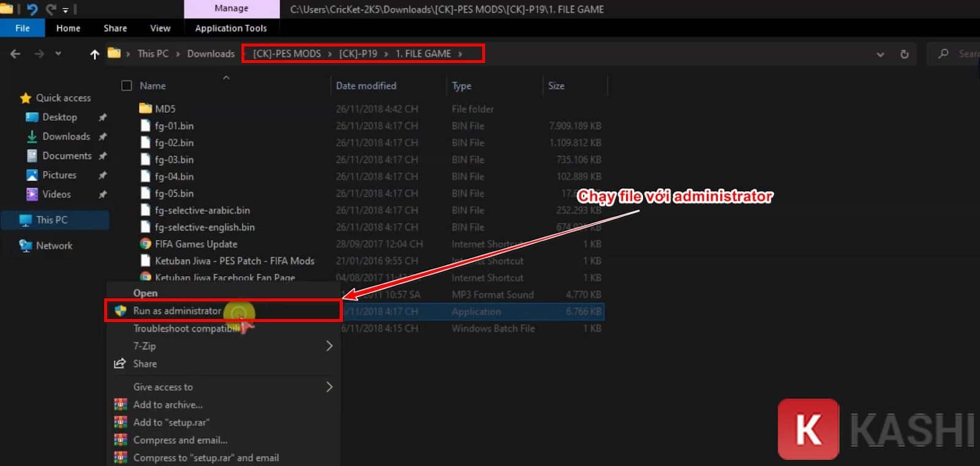Switch to the Home ribbon tab
The width and height of the screenshot is (980, 466).
coord(68,28)
